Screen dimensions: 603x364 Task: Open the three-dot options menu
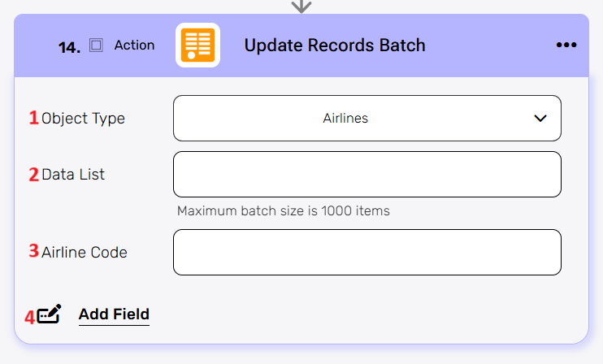click(x=566, y=45)
